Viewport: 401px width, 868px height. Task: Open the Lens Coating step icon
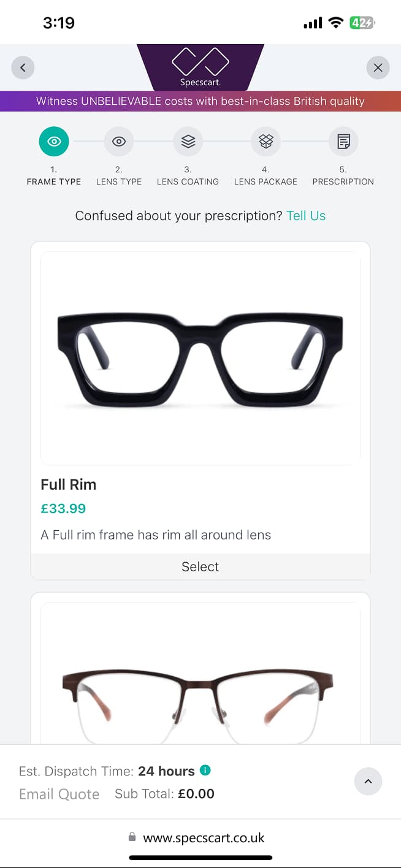pos(188,142)
